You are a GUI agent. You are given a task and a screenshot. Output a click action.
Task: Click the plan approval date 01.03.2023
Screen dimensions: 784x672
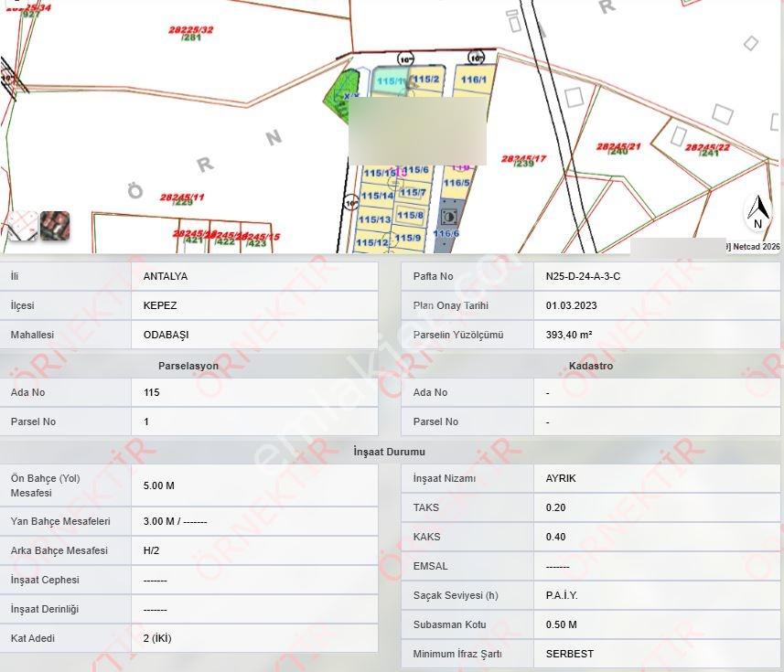572,305
